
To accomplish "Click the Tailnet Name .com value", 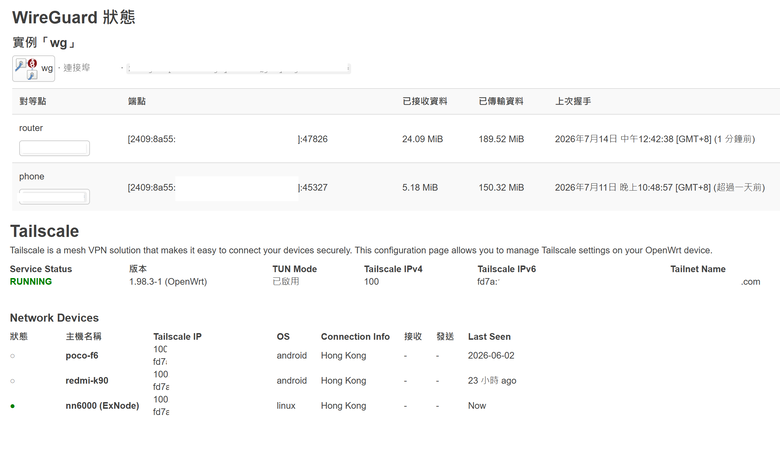I will click(751, 281).
